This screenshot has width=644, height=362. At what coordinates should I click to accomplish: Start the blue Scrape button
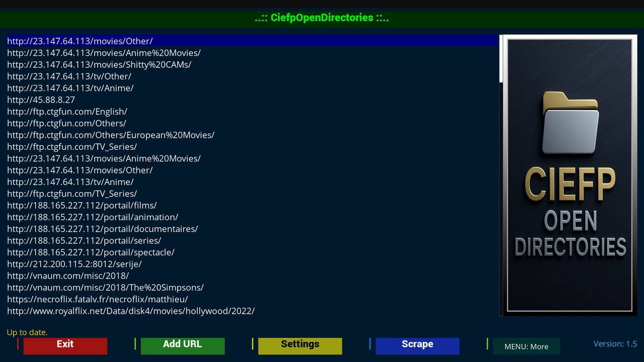click(x=417, y=346)
